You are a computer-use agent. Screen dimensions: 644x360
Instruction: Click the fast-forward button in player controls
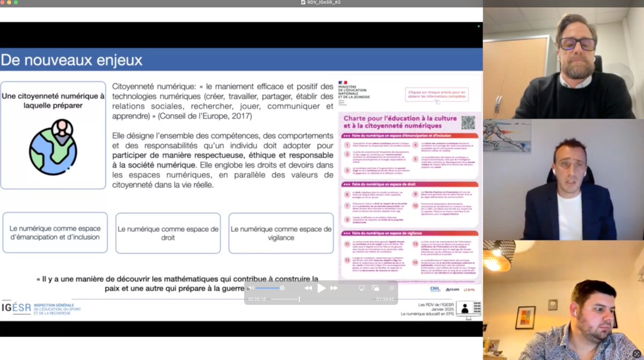(x=334, y=288)
